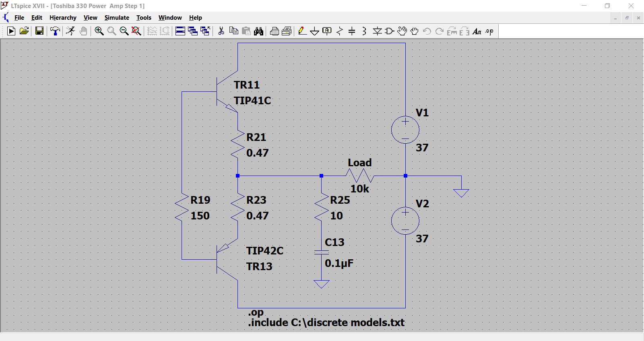Open Find with binoculars icon
The image size is (644, 341).
(x=259, y=31)
